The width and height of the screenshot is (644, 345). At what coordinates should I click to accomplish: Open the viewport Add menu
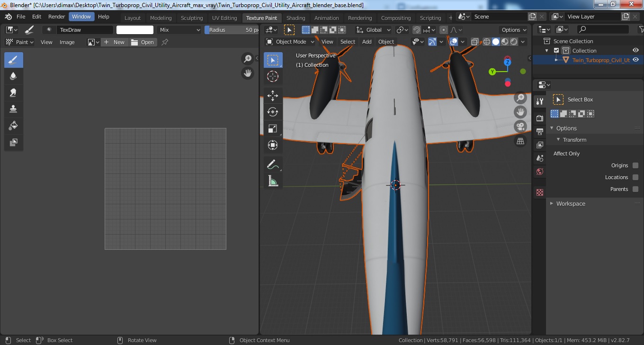367,42
